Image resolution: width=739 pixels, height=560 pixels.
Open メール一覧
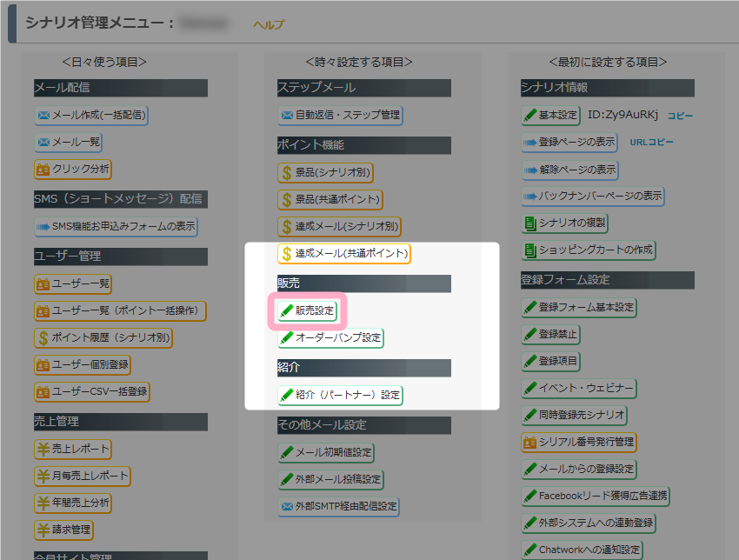click(69, 142)
